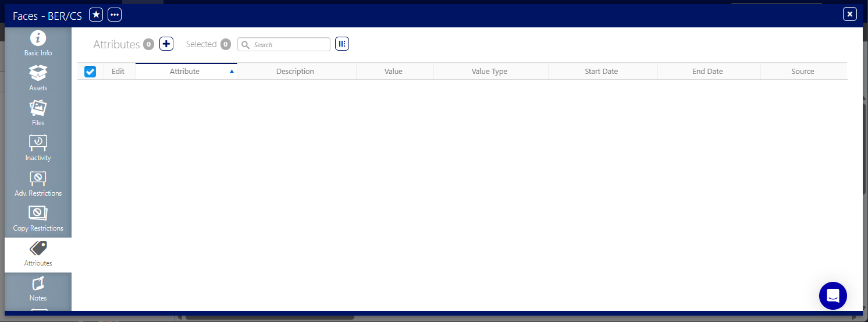Viewport: 868px width, 322px height.
Task: Favorite Faces - BER/CS with star icon
Action: pos(96,15)
